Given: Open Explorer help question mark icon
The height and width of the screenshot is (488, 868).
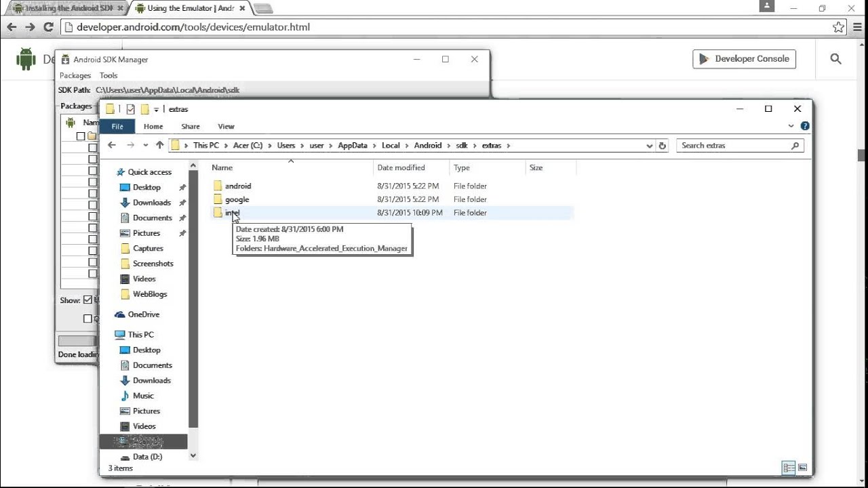Looking at the screenshot, I should 805,126.
